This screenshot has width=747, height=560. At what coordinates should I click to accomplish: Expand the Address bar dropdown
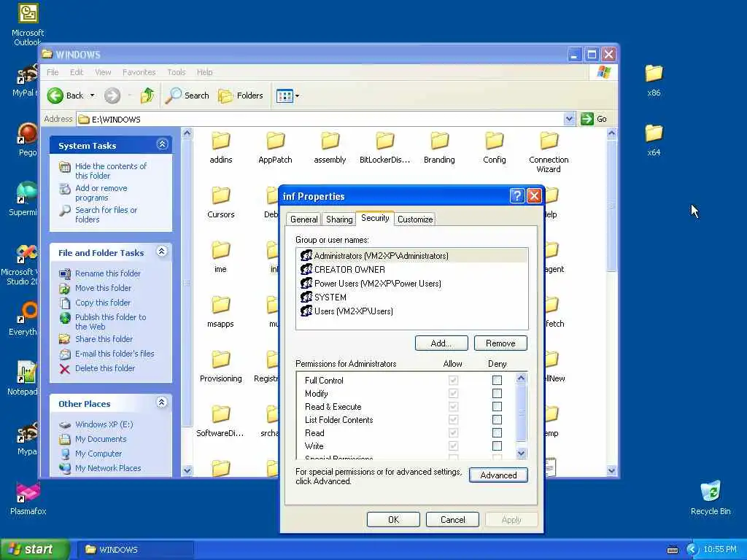pyautogui.click(x=569, y=119)
